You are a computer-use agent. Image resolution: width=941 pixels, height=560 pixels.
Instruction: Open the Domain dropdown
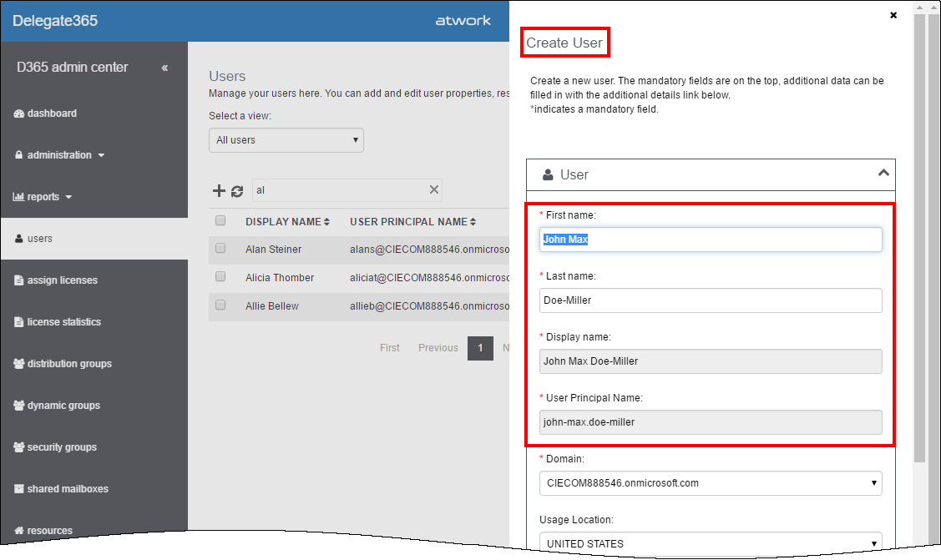point(711,483)
